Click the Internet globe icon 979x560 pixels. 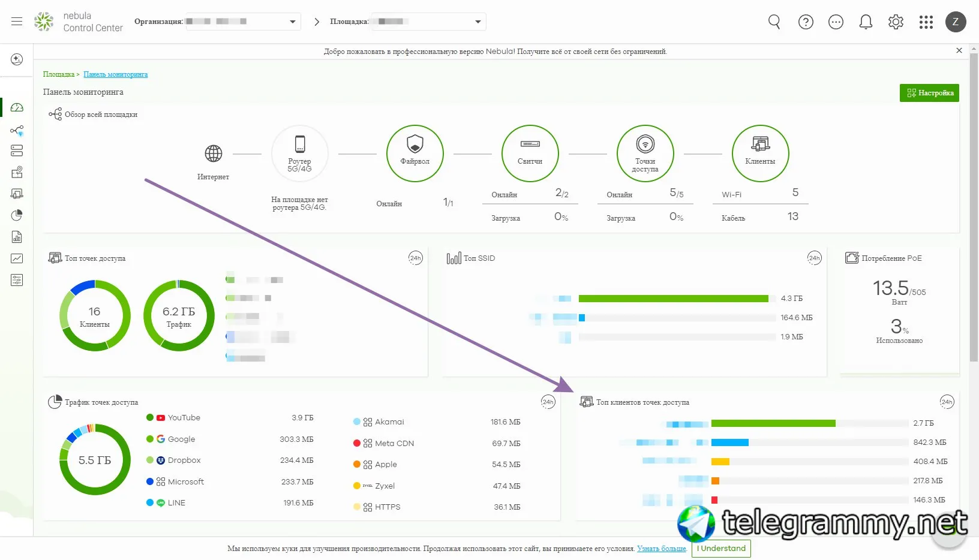[x=214, y=153]
